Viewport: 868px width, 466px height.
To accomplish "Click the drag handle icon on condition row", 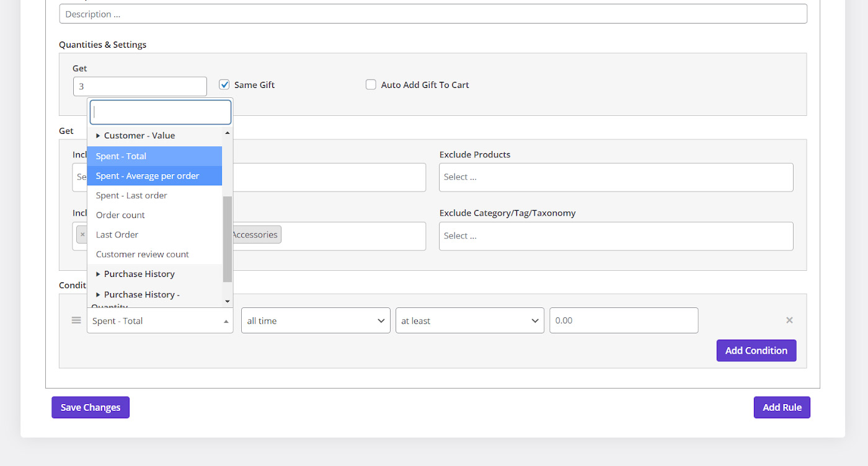I will click(x=76, y=320).
